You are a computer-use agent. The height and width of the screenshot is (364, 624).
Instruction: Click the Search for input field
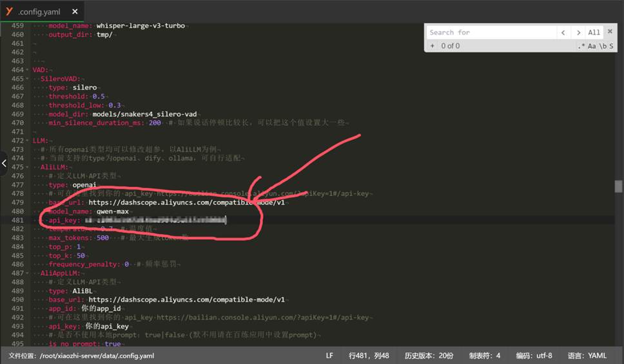(491, 32)
